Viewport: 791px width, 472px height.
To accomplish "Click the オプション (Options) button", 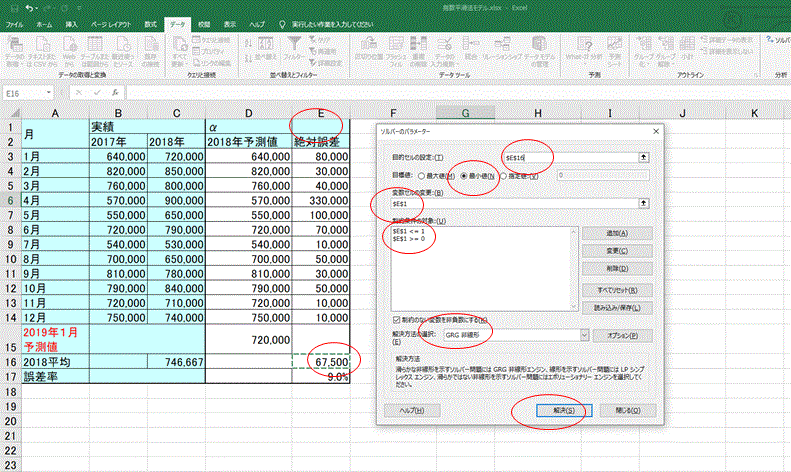I will pyautogui.click(x=622, y=336).
